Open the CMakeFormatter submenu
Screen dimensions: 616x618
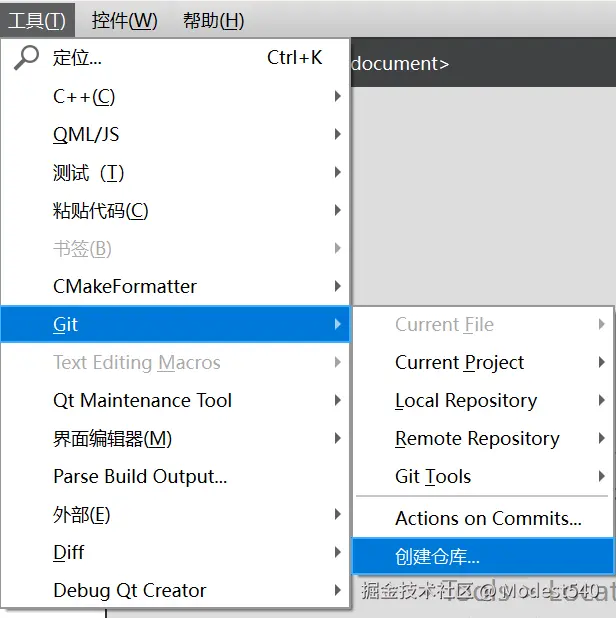tap(125, 287)
